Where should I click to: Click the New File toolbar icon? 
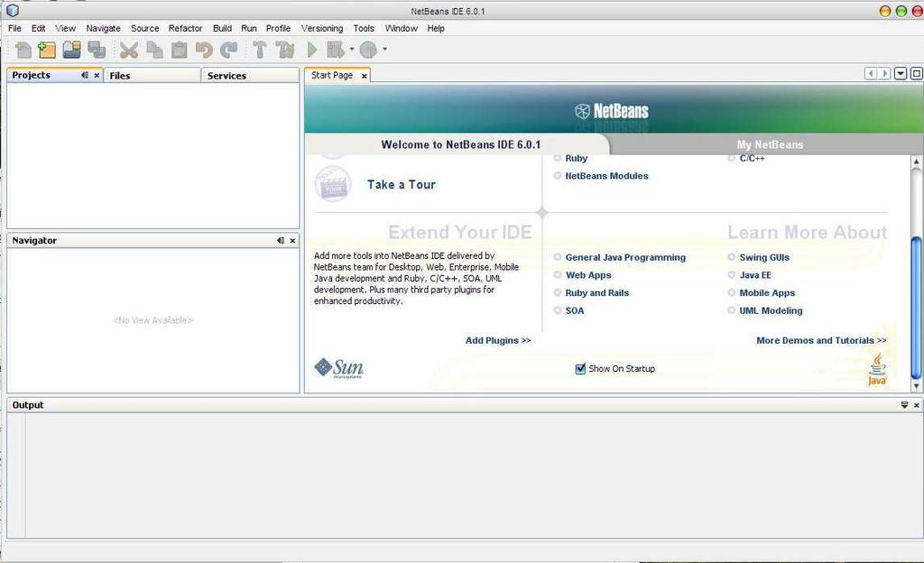[x=23, y=50]
